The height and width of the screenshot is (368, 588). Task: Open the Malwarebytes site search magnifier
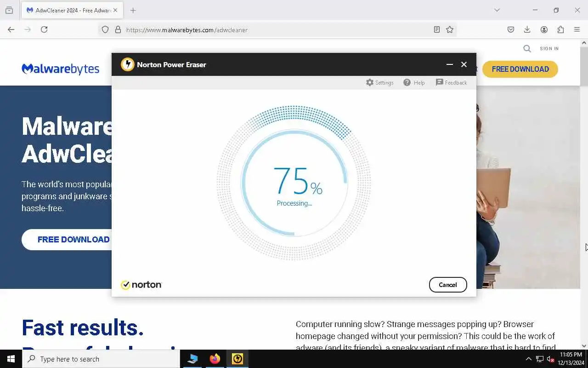point(527,48)
